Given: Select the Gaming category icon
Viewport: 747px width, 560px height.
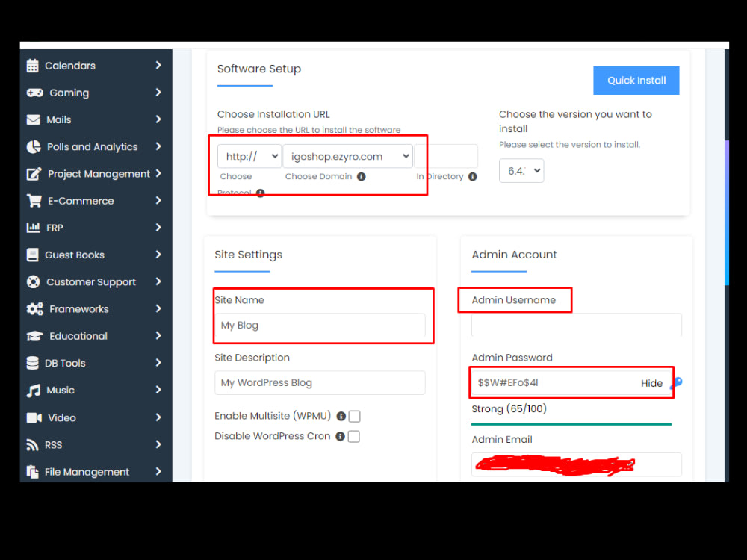Looking at the screenshot, I should 34,93.
